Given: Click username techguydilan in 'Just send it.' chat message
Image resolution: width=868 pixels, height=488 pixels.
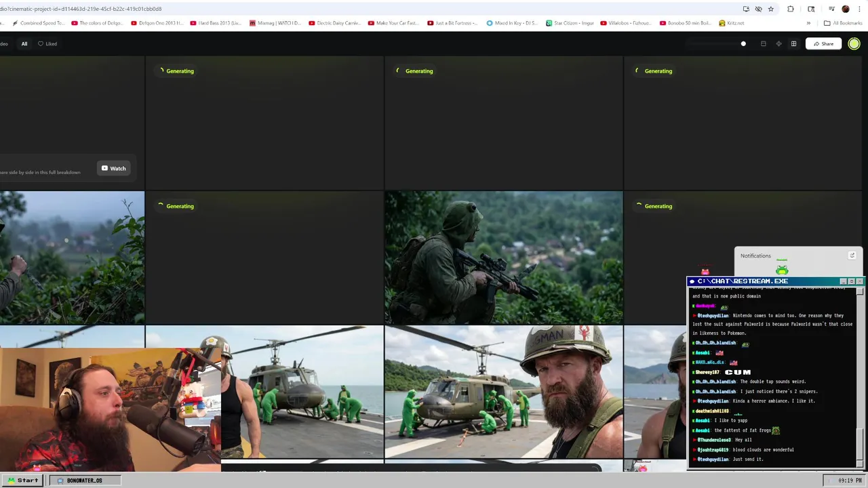Looking at the screenshot, I should coord(713,459).
